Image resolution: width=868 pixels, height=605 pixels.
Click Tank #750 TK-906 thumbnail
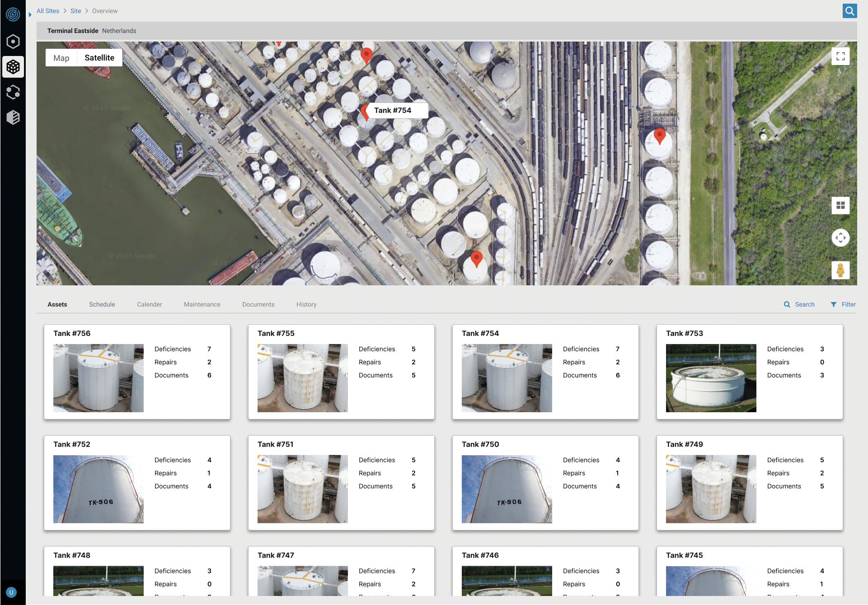pyautogui.click(x=507, y=489)
